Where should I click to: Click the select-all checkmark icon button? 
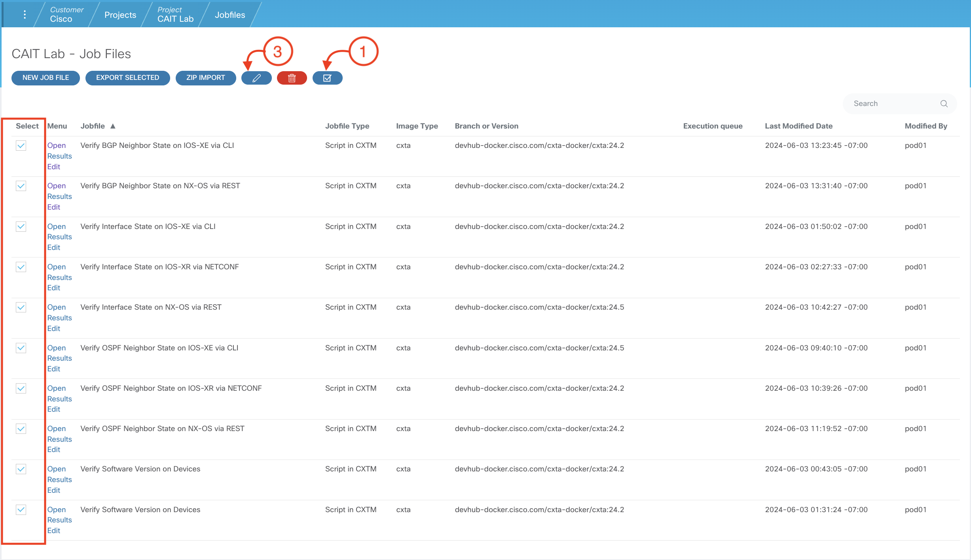point(327,78)
